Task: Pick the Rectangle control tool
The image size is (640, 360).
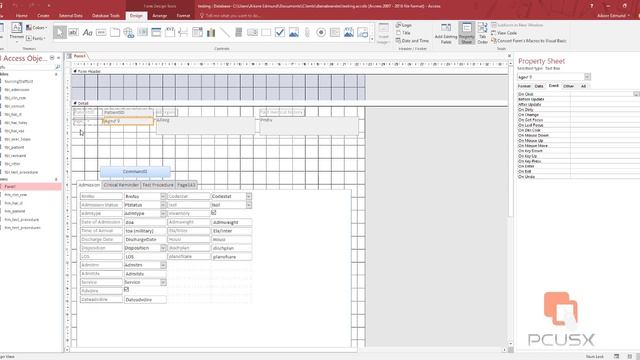Action: 266,32
